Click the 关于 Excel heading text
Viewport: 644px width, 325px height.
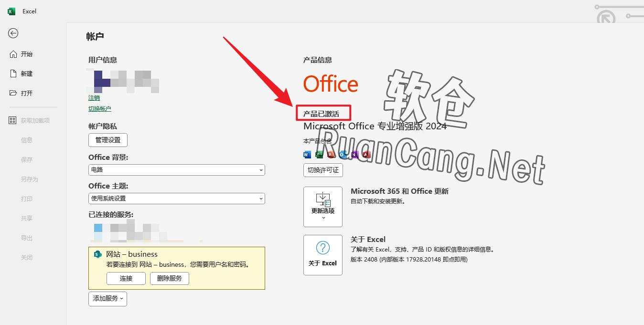tap(368, 240)
